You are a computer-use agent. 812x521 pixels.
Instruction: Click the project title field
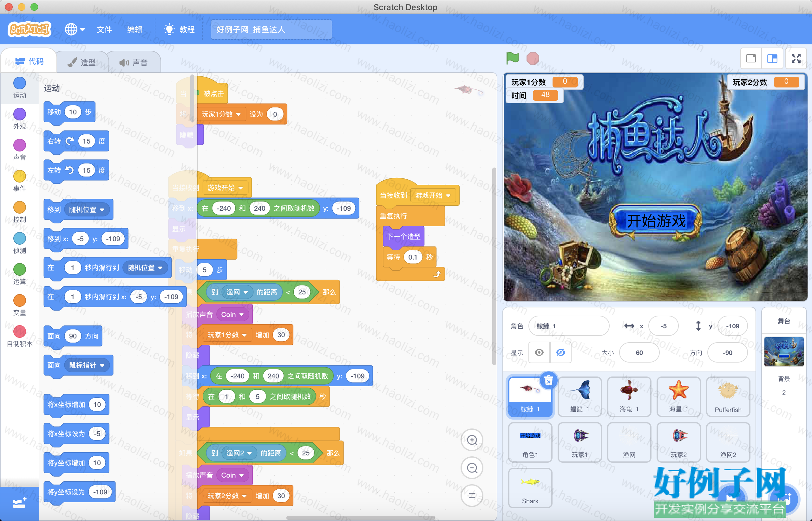[271, 29]
